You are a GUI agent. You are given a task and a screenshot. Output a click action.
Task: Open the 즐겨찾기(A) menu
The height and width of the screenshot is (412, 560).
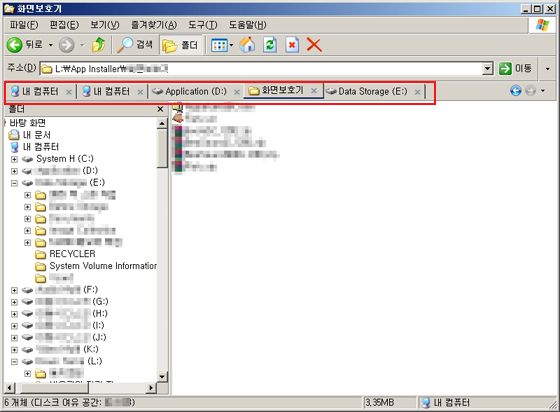[154, 25]
